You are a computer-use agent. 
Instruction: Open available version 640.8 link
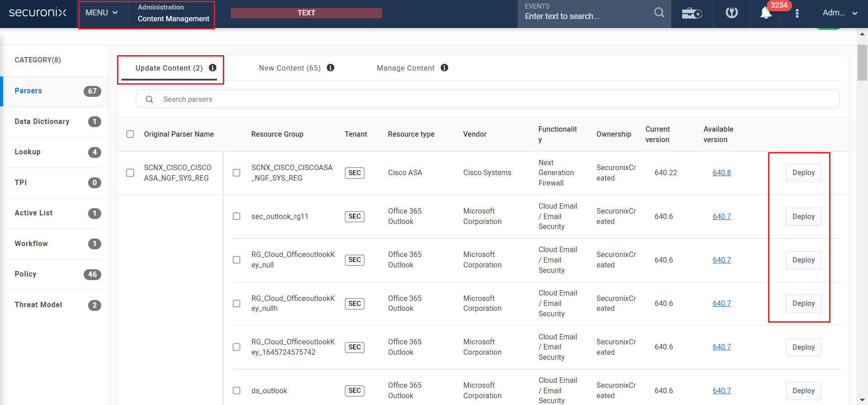[x=722, y=173]
